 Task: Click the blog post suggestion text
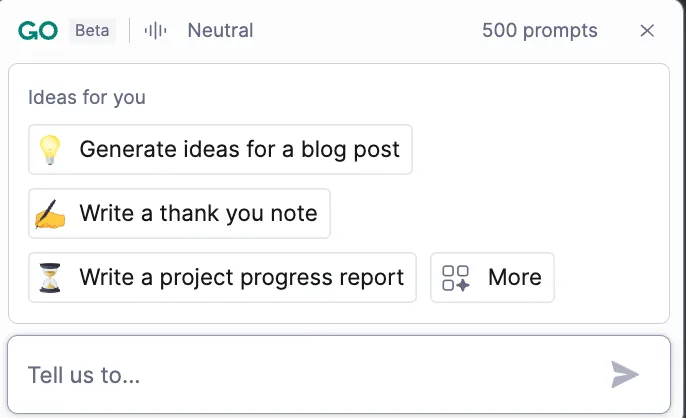pyautogui.click(x=239, y=150)
